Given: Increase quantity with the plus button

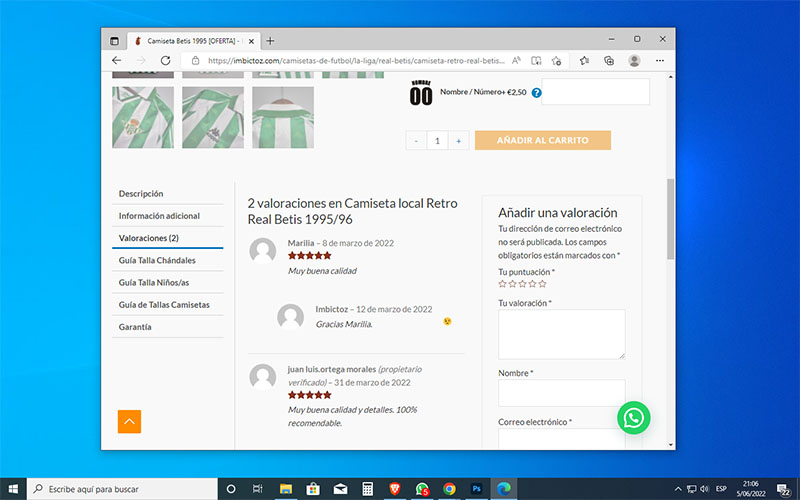Looking at the screenshot, I should [x=459, y=141].
